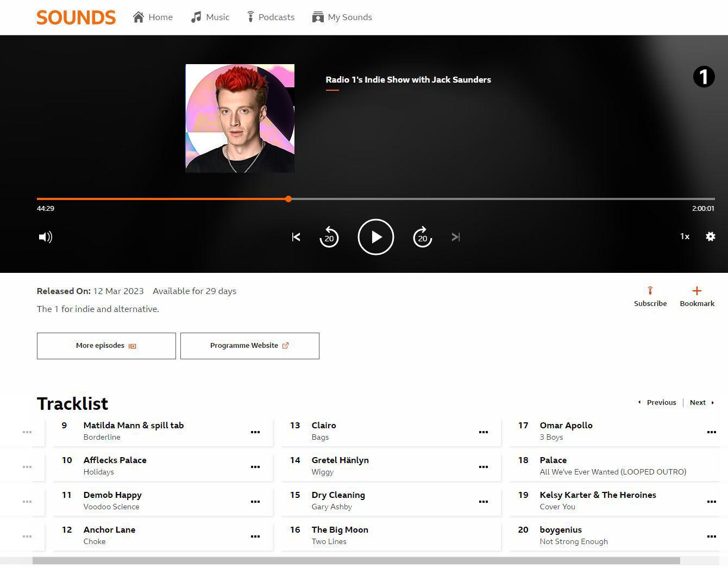Open the Podcasts section

(x=271, y=17)
